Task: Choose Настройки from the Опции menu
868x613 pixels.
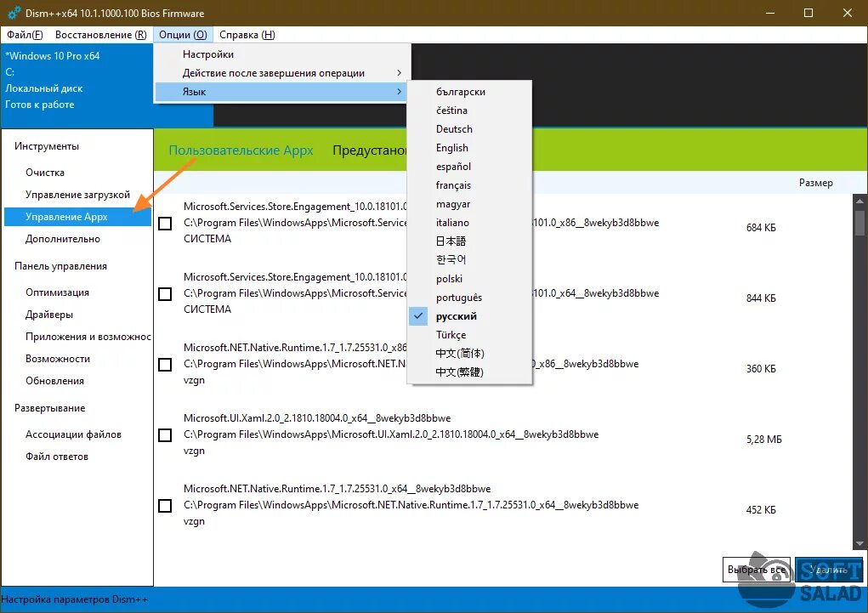Action: [x=281, y=54]
